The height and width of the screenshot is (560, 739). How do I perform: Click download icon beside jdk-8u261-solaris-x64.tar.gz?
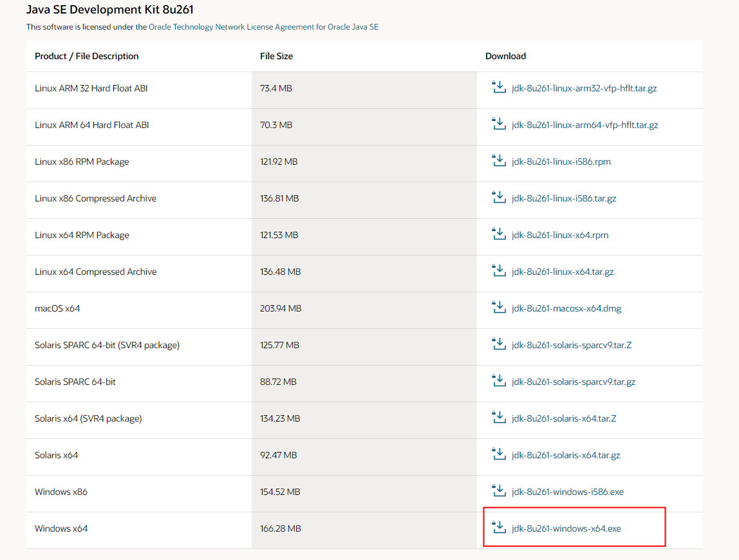coord(499,454)
